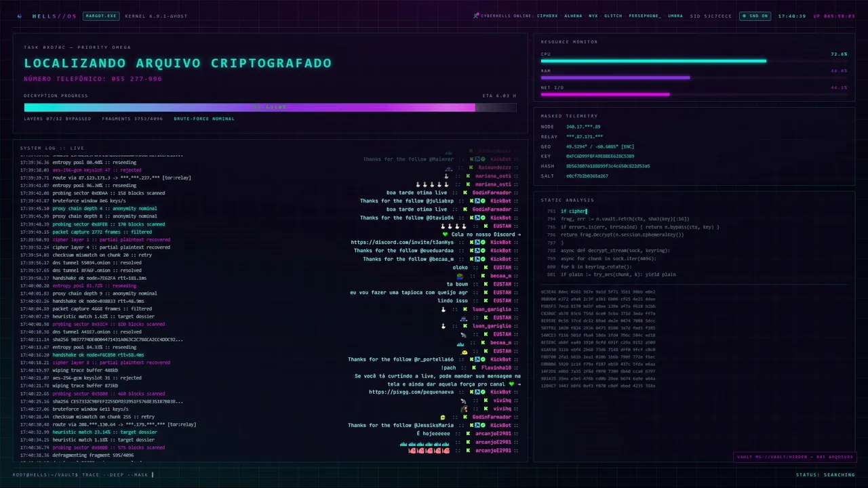868x488 pixels.
Task: Click moderator badge in @Otavio04 follow row
Action: click(x=476, y=218)
